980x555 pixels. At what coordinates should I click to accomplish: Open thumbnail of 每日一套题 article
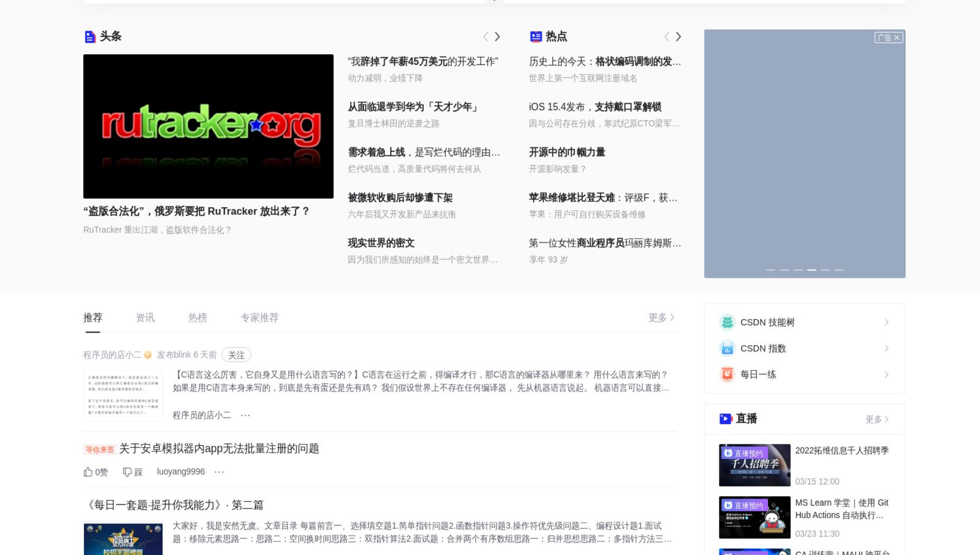pos(123,538)
